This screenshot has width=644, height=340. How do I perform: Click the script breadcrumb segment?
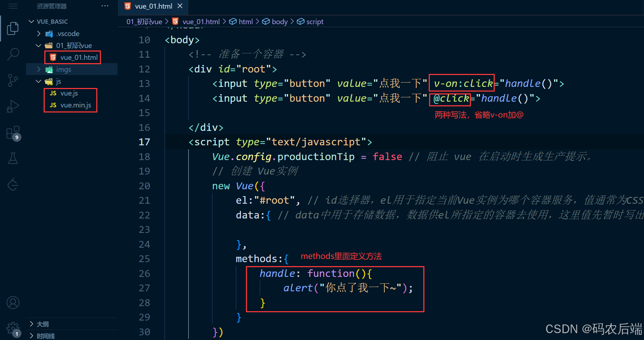(310, 22)
